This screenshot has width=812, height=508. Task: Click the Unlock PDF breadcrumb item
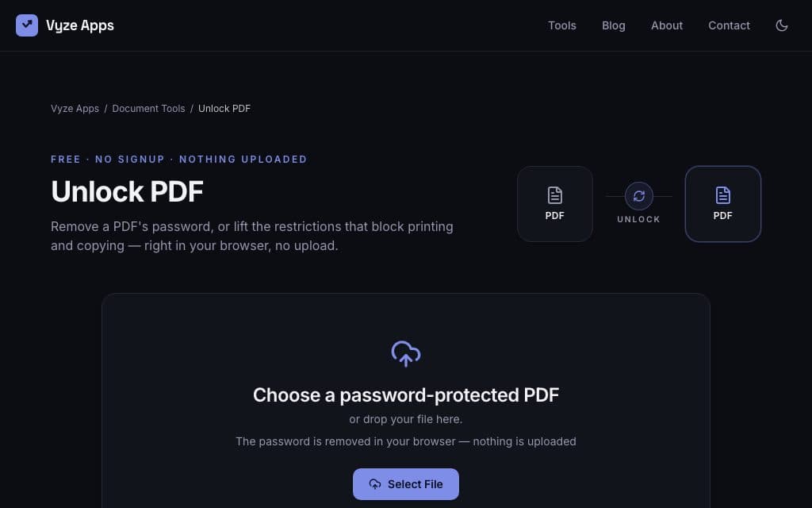click(x=224, y=108)
